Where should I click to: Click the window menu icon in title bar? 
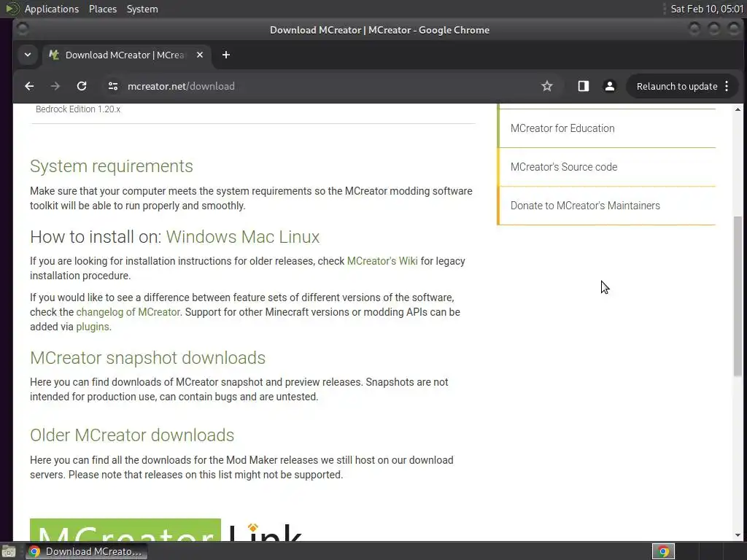coord(23,29)
